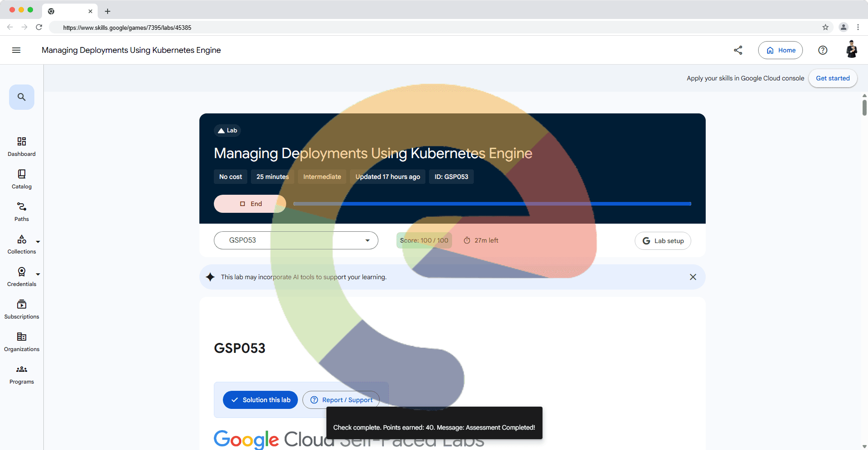Select the active browser tab
This screenshot has height=450, width=868.
[70, 11]
